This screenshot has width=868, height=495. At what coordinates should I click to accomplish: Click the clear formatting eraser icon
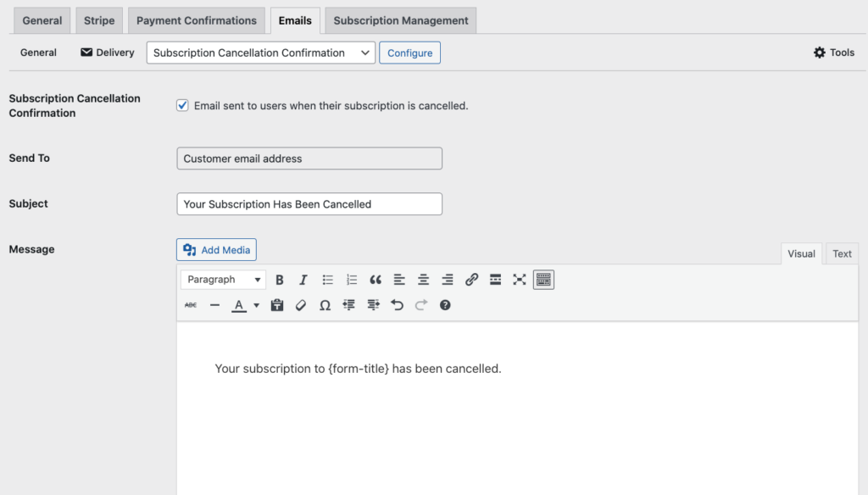coord(300,305)
